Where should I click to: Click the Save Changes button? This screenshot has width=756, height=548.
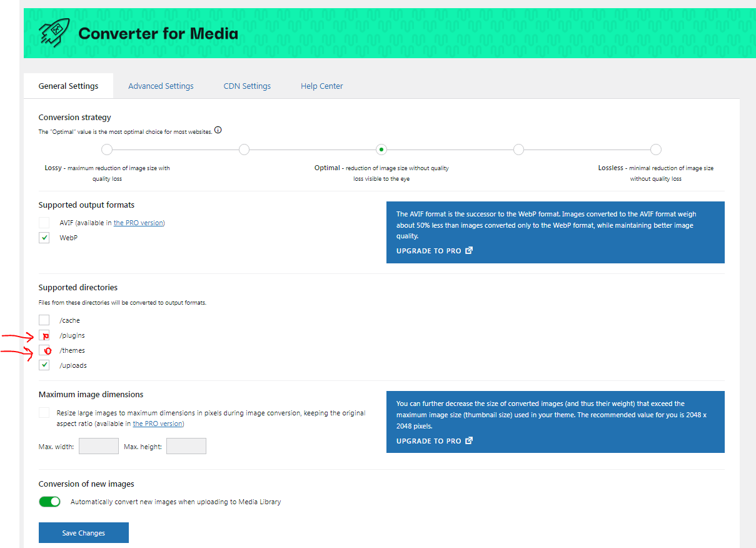pyautogui.click(x=84, y=533)
